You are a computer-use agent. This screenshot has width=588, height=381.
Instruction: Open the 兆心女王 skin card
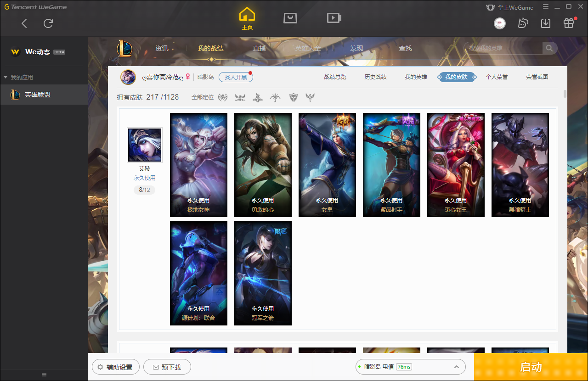coord(456,165)
